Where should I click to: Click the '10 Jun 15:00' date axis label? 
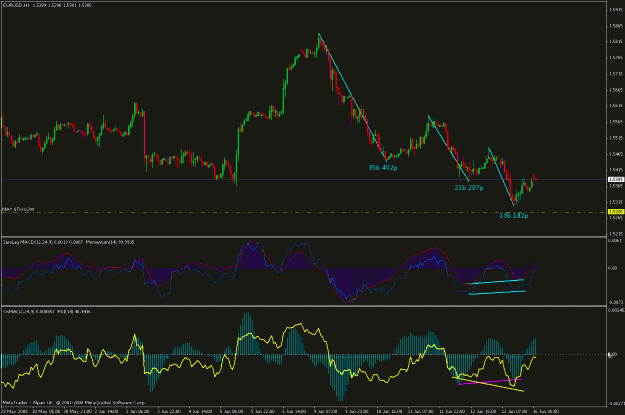click(390, 411)
